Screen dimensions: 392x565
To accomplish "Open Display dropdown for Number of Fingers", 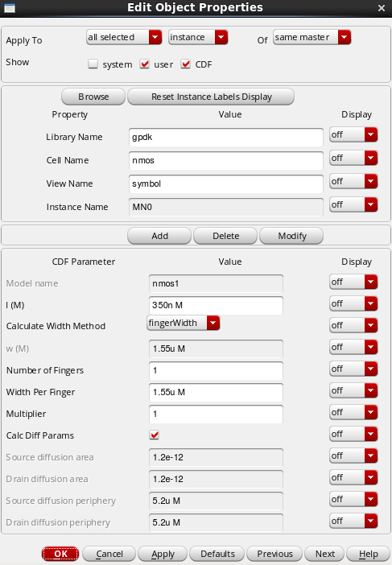I will coord(353,369).
